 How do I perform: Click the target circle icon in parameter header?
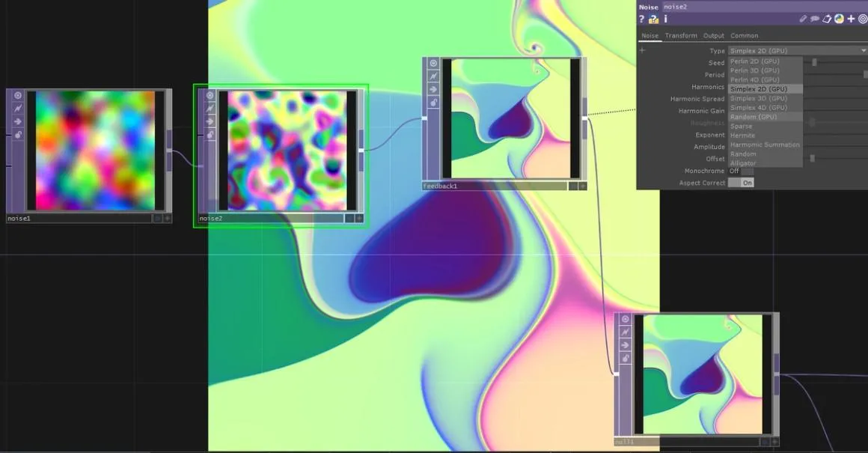tap(863, 19)
